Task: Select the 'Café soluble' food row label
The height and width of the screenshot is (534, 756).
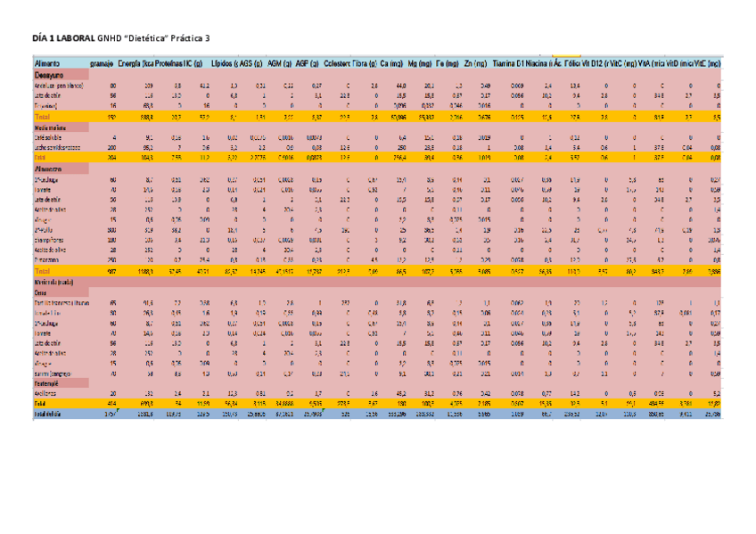Action: click(48, 138)
